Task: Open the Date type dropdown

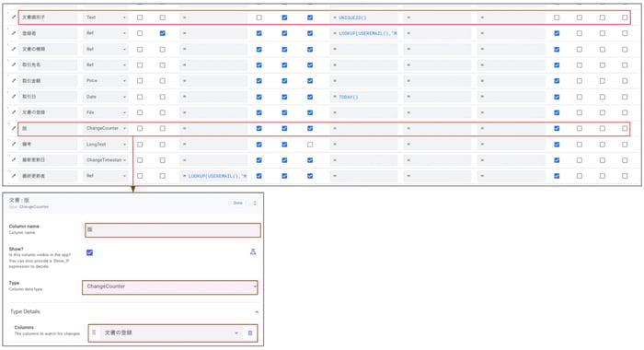Action: point(106,97)
